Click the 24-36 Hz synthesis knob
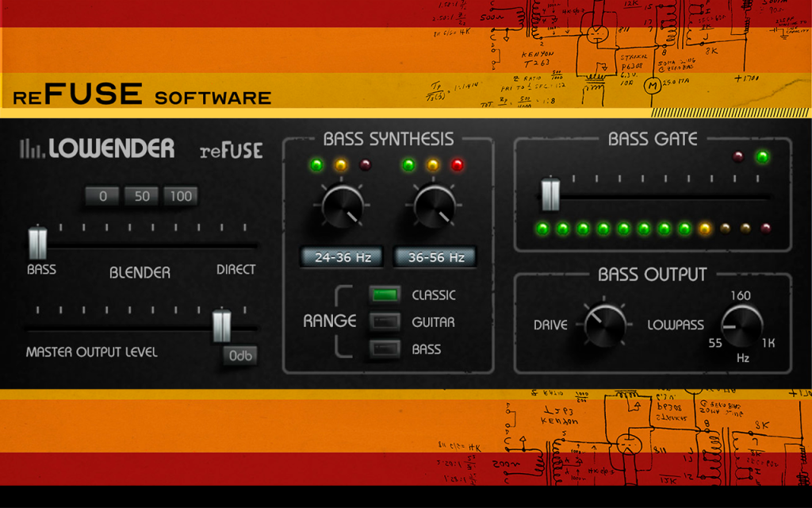Screen dimensions: 812x508 pyautogui.click(x=343, y=207)
